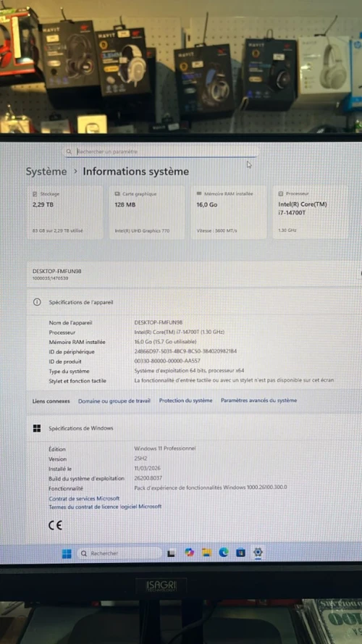Click the Mémoire RAM chip icon
Viewport: 362px width, 644px height.
coord(200,193)
